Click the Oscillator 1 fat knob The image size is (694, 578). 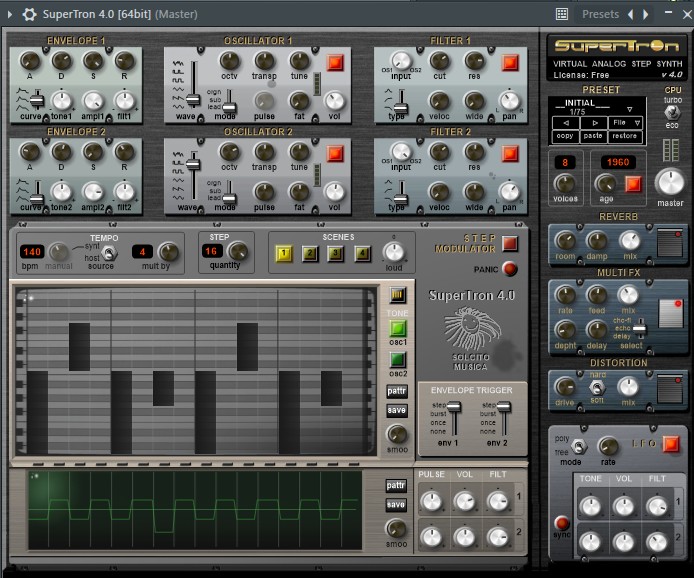[x=299, y=101]
